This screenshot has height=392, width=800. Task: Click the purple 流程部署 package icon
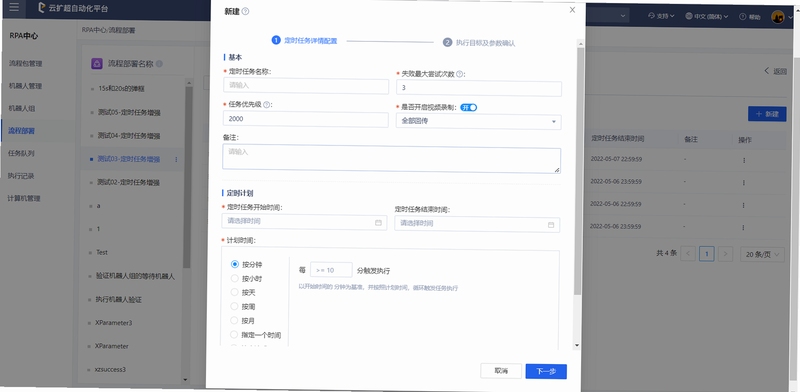[96, 64]
